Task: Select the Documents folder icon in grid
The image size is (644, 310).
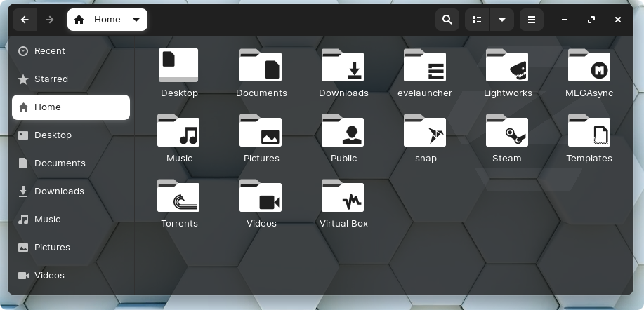Action: click(261, 65)
